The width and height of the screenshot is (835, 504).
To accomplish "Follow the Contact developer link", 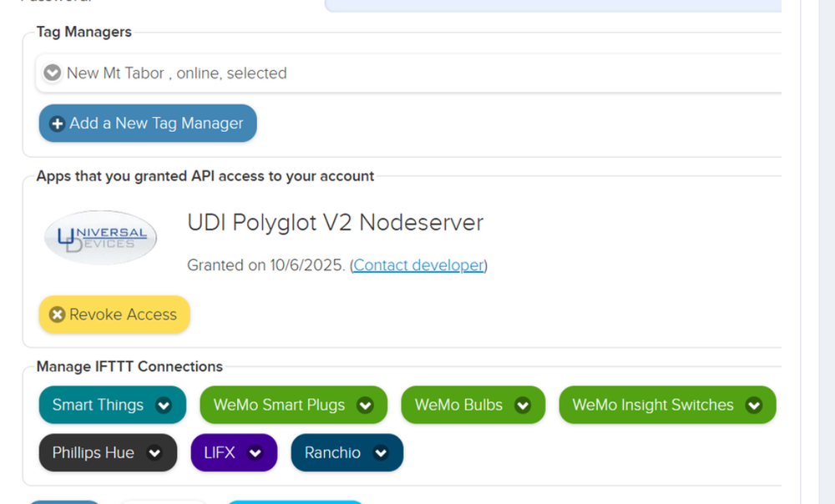I will click(418, 265).
